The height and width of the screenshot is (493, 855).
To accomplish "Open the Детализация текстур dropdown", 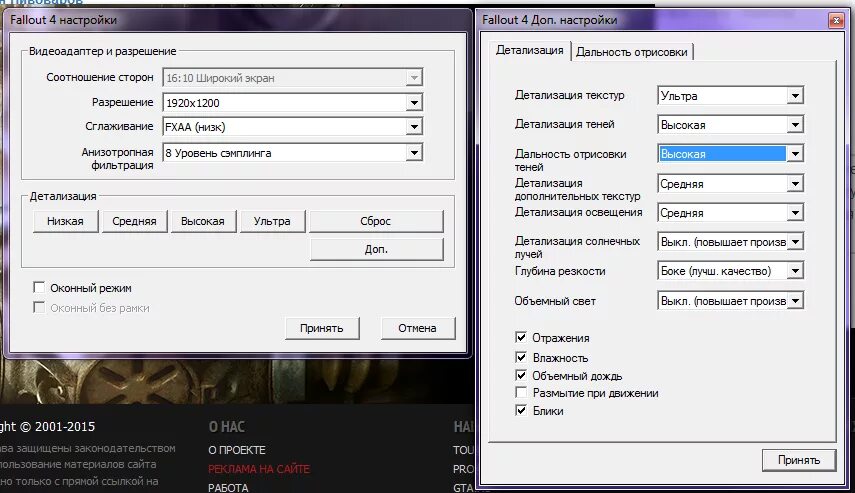I will pos(730,96).
